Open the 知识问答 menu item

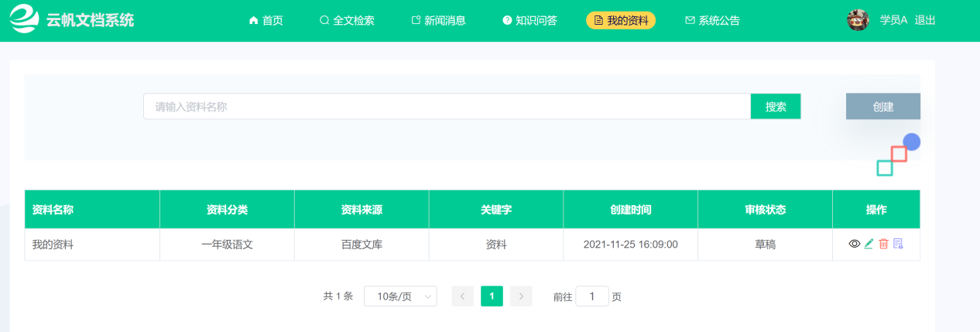pos(529,21)
